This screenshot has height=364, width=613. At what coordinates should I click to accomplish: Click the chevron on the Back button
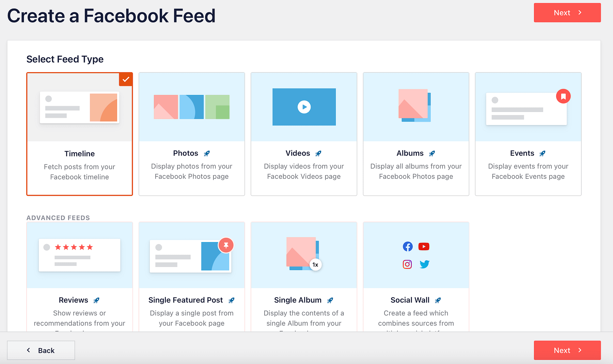tap(29, 350)
